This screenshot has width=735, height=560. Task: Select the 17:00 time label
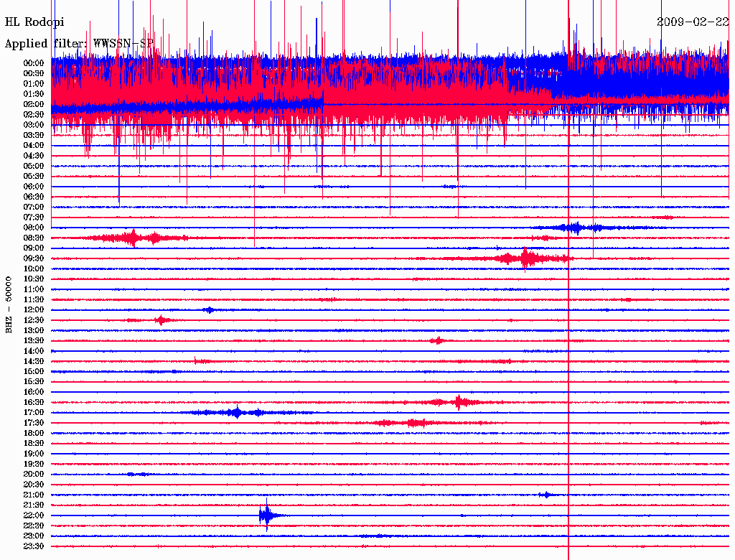tap(34, 412)
